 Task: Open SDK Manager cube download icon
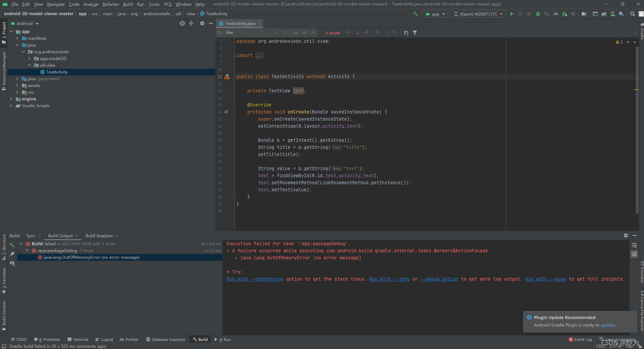[x=621, y=14]
